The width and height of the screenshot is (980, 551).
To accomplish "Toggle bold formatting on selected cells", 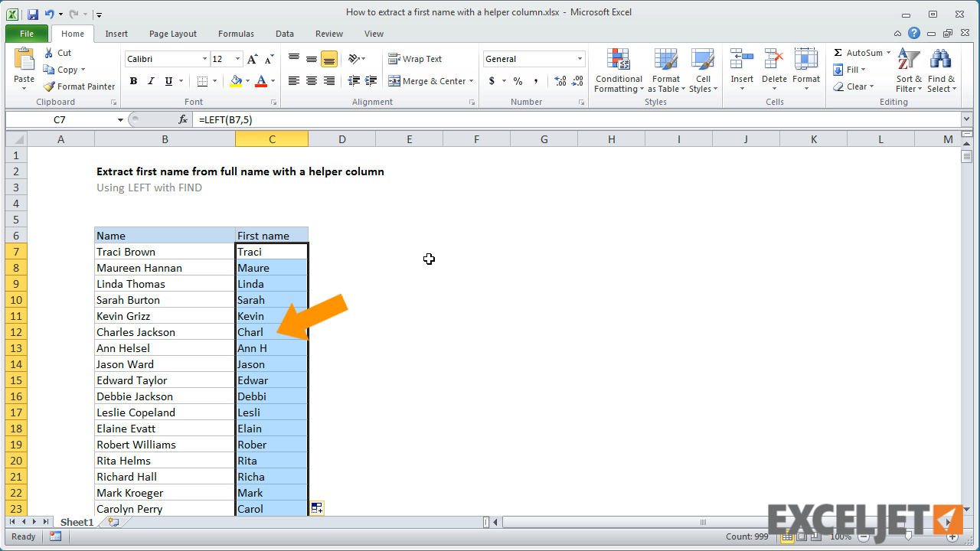I will pos(133,80).
